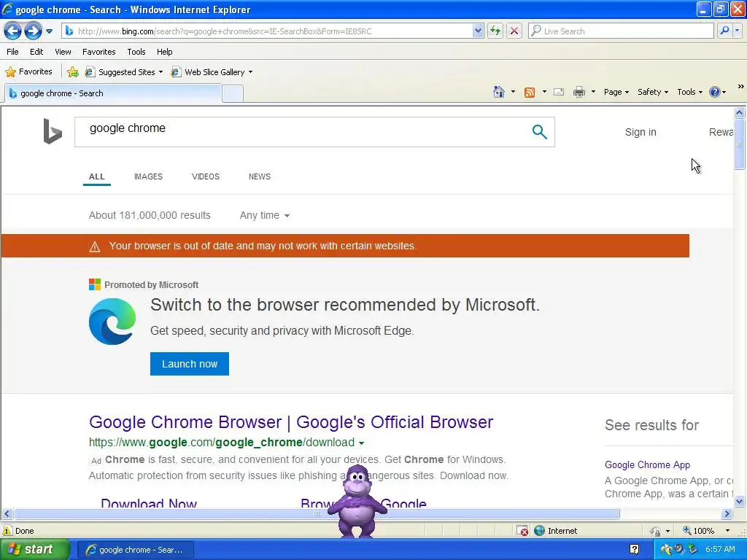Screen dimensions: 747x560
Task: Expand the address bar history dropdown
Action: tap(478, 31)
